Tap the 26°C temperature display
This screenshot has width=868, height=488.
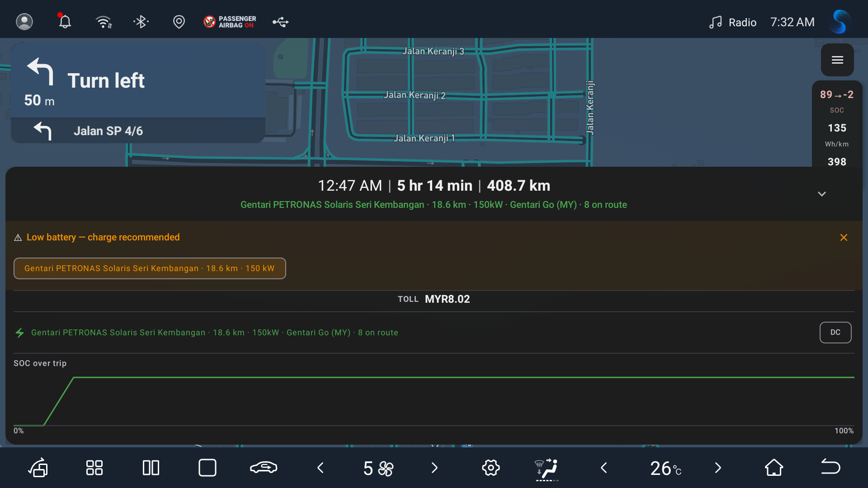665,468
